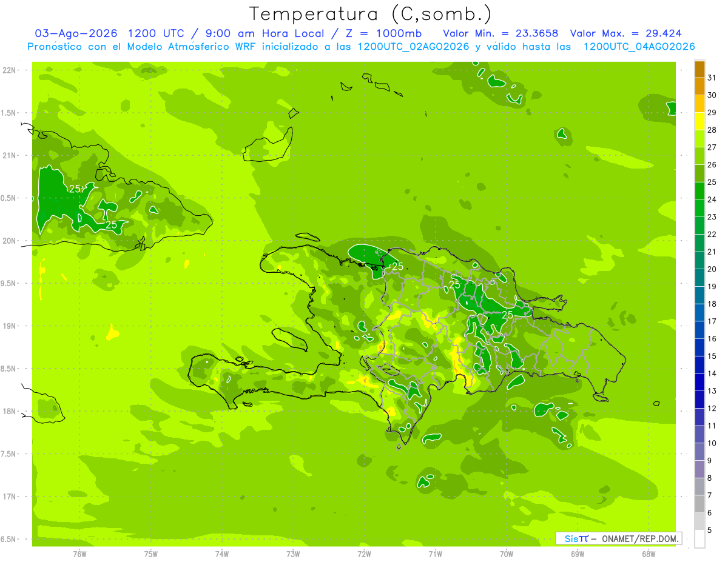728x562 pixels.
Task: Click the '22N' latitude axis label
Action: 9,70
